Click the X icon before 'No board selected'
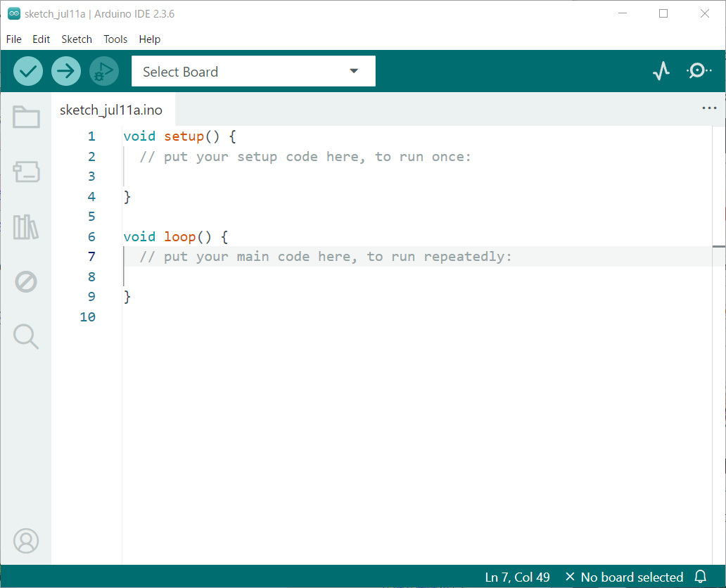726x588 pixels. (570, 577)
